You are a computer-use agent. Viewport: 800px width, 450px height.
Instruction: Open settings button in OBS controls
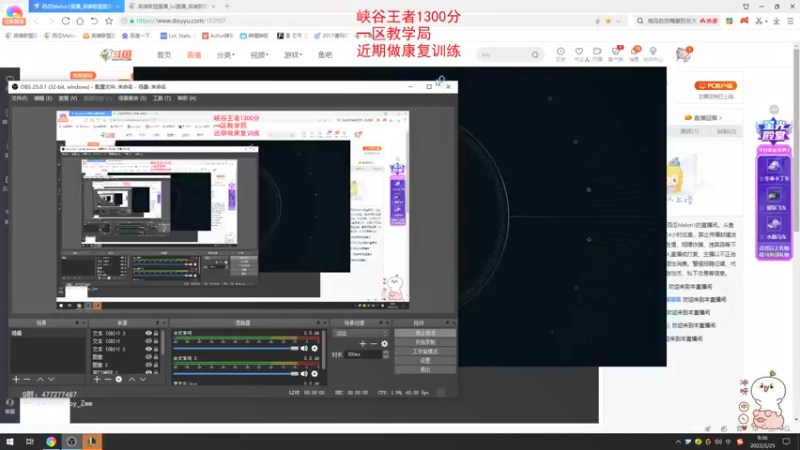click(425, 361)
